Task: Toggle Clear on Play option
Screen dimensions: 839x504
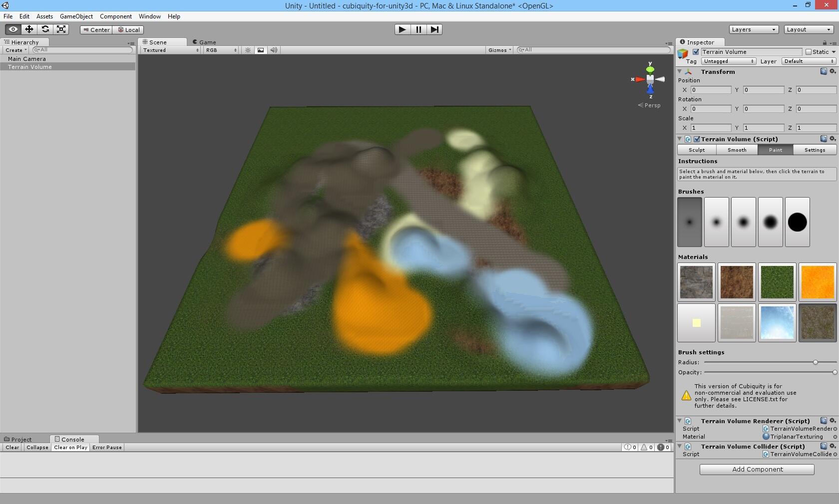Action: pyautogui.click(x=70, y=447)
